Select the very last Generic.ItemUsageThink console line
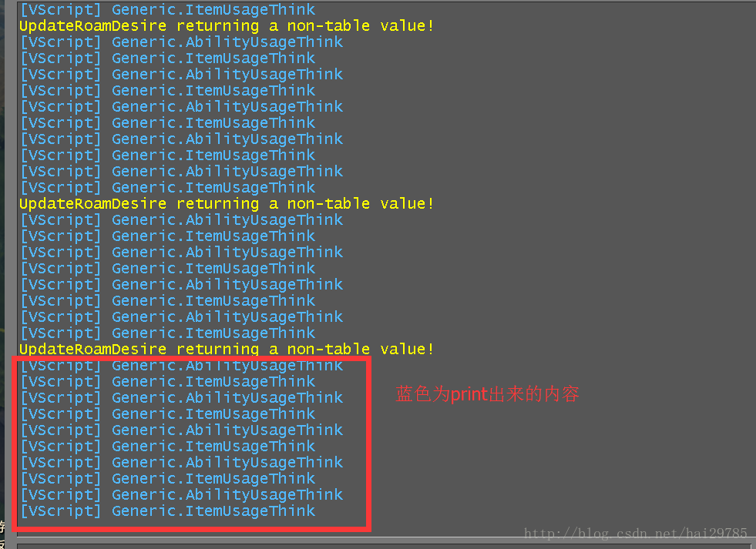 (168, 511)
